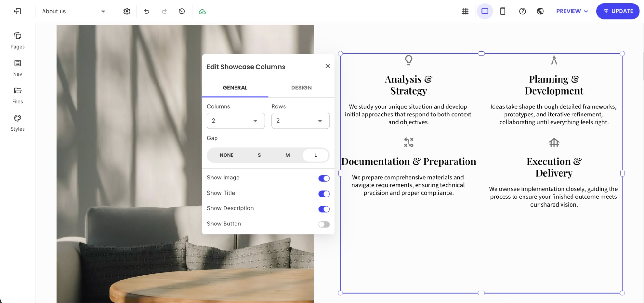Click the 'Ideas take shape' description text

click(553, 115)
